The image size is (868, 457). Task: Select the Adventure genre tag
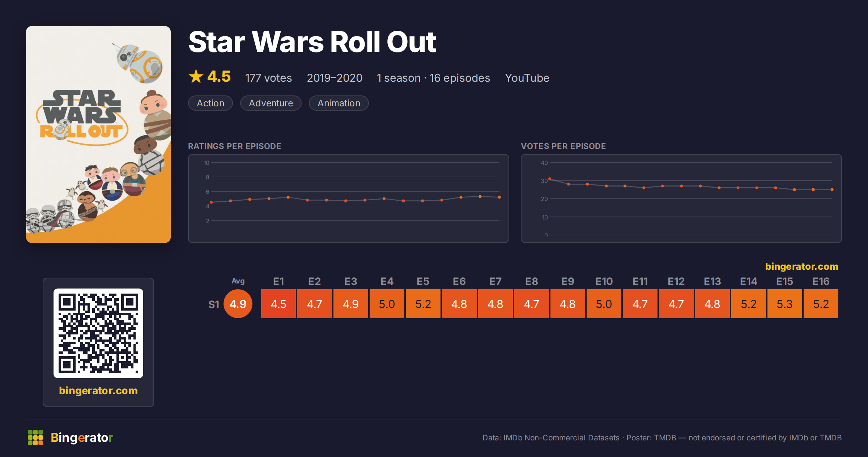[271, 103]
